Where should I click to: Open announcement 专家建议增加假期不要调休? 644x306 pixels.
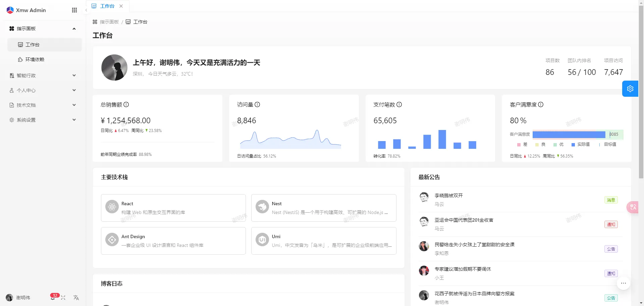pos(463,269)
